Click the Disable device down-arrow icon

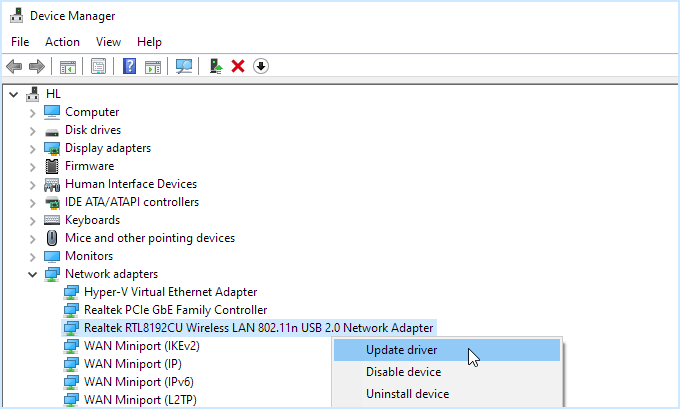(x=261, y=66)
